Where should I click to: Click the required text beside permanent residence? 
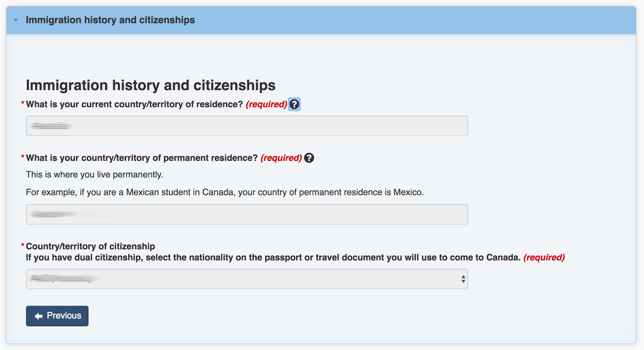pyautogui.click(x=281, y=158)
